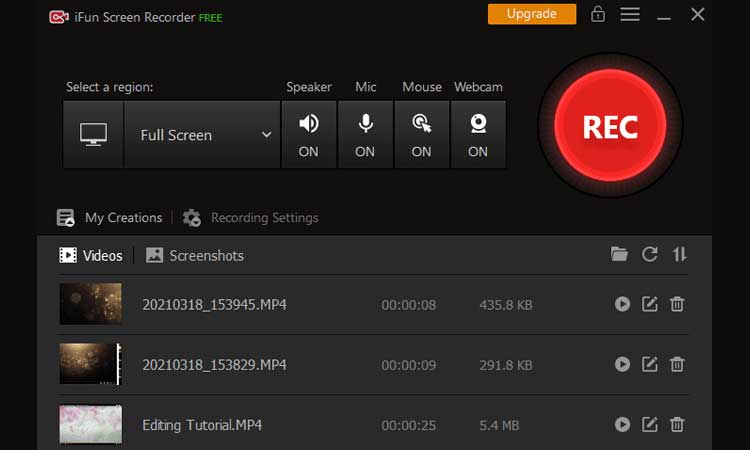Start recording with the red REC button
This screenshot has height=450, width=750.
(x=609, y=127)
